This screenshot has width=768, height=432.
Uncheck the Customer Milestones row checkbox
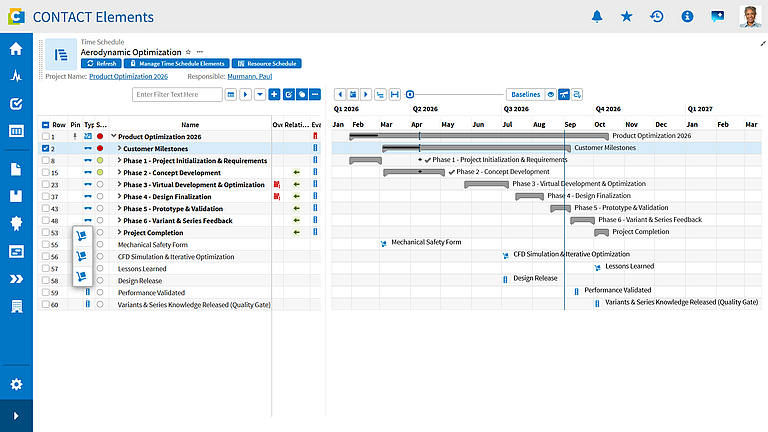pos(46,148)
